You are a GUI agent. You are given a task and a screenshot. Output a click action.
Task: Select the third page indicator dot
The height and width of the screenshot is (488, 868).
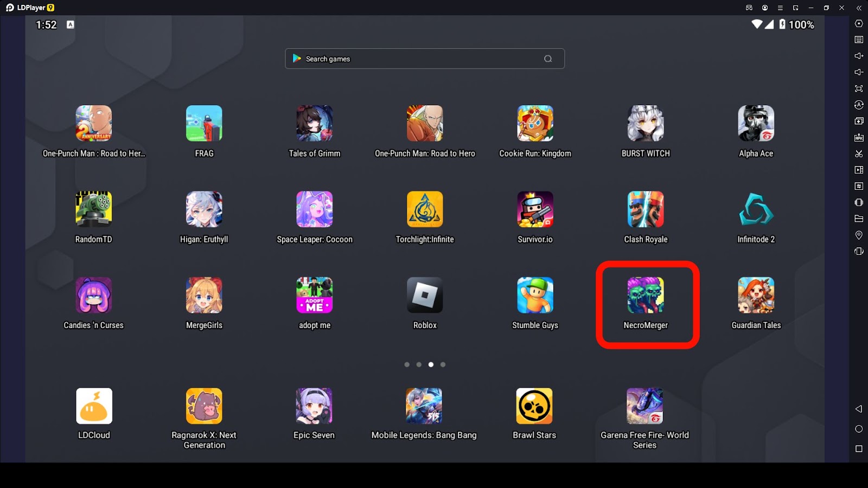(431, 364)
